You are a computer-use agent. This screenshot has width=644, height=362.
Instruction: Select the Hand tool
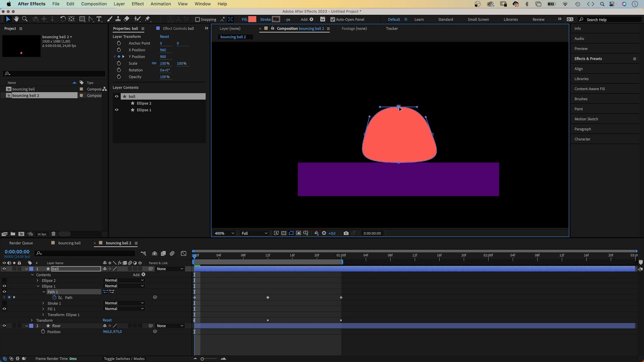click(x=16, y=19)
